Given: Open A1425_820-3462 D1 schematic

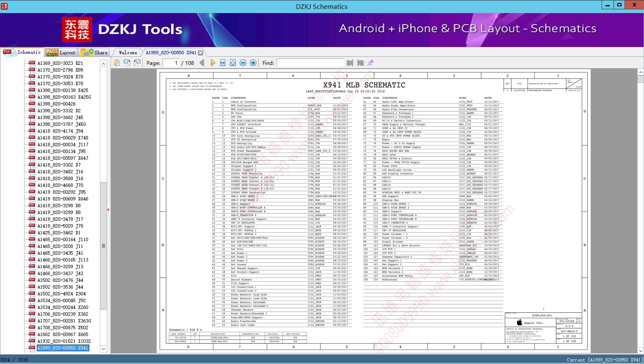Looking at the screenshot, I should (x=59, y=233).
